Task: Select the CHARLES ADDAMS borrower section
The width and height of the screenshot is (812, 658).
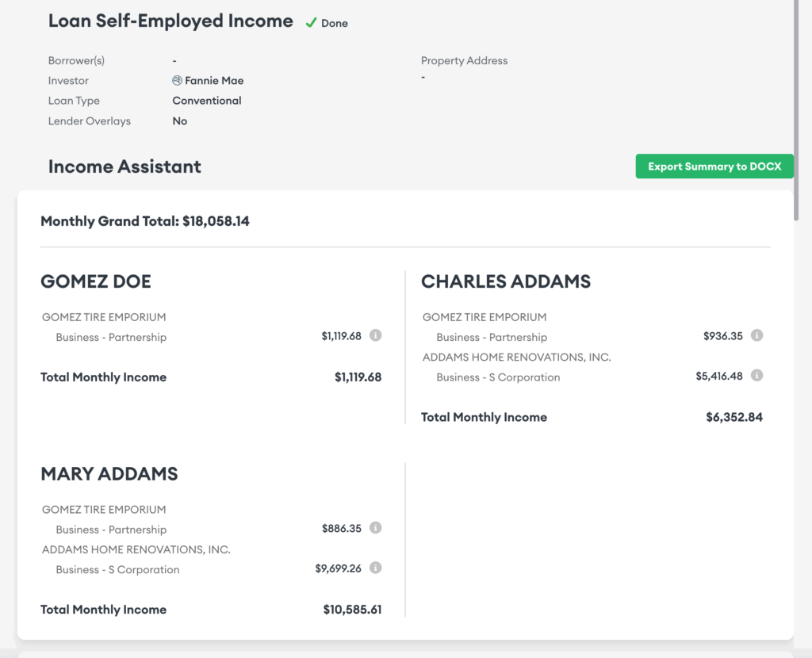Action: click(x=506, y=281)
